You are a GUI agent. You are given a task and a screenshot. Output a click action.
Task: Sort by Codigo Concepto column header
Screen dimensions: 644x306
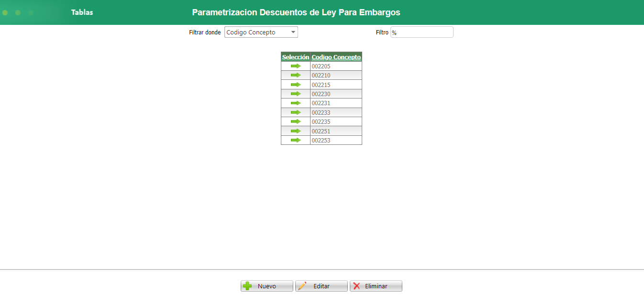click(x=336, y=57)
